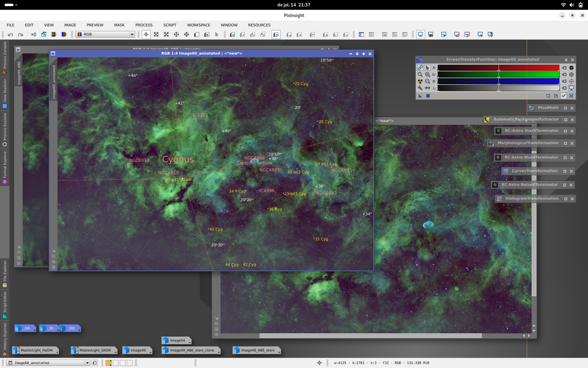Click the STF auto stretch radiation icon
The height and width of the screenshot is (368, 588).
point(420,81)
